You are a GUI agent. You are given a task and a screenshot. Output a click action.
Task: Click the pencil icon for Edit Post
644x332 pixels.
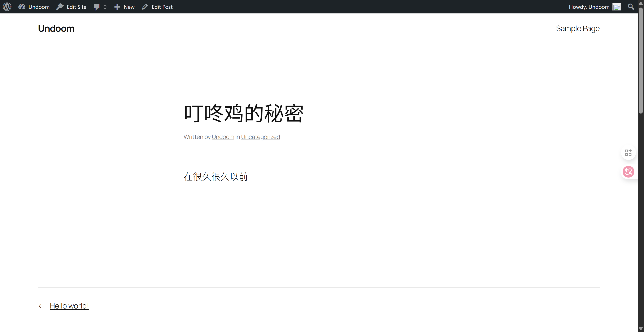(x=145, y=7)
